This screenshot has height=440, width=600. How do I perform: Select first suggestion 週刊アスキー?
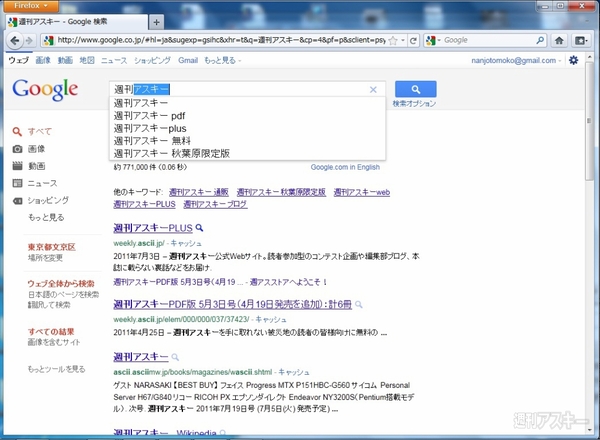[x=247, y=103]
